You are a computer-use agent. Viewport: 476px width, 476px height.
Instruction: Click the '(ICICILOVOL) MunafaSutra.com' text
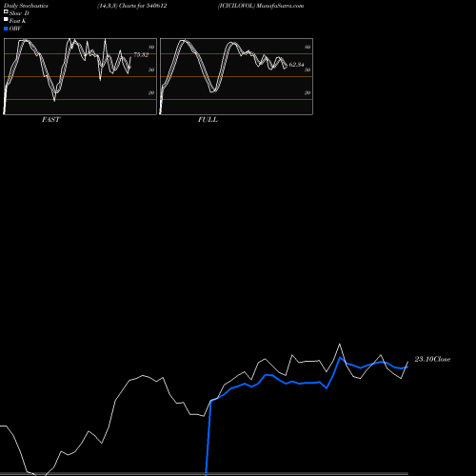point(261,6)
